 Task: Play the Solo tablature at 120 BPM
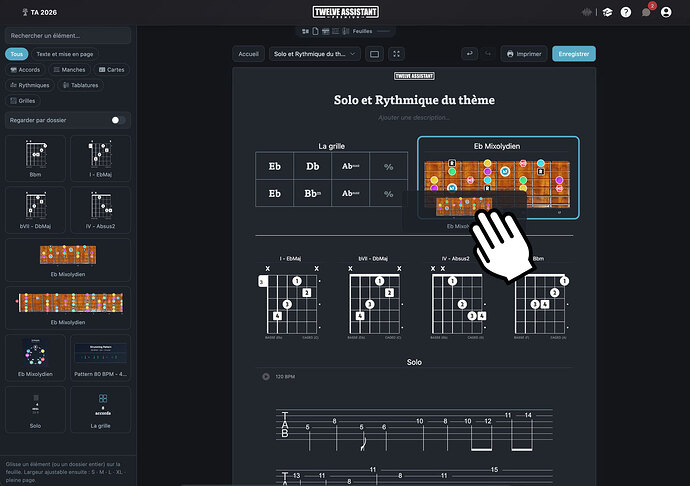266,376
